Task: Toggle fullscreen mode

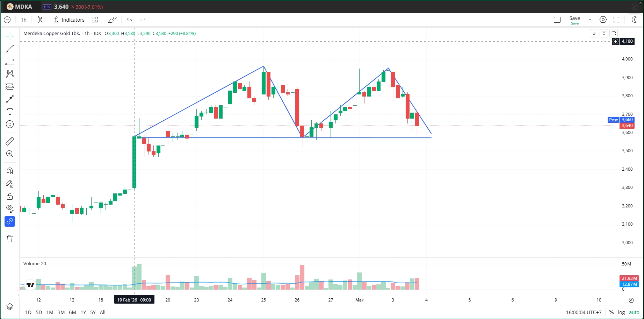Action: tap(616, 20)
